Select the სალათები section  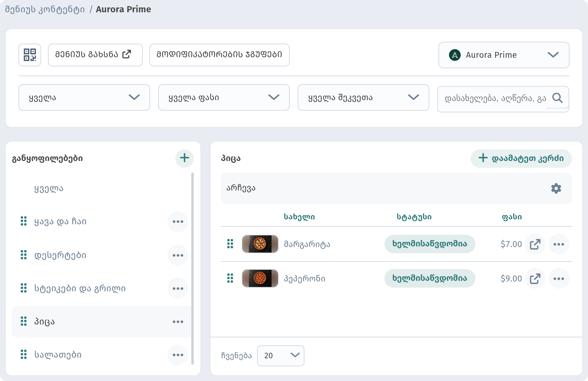(58, 355)
